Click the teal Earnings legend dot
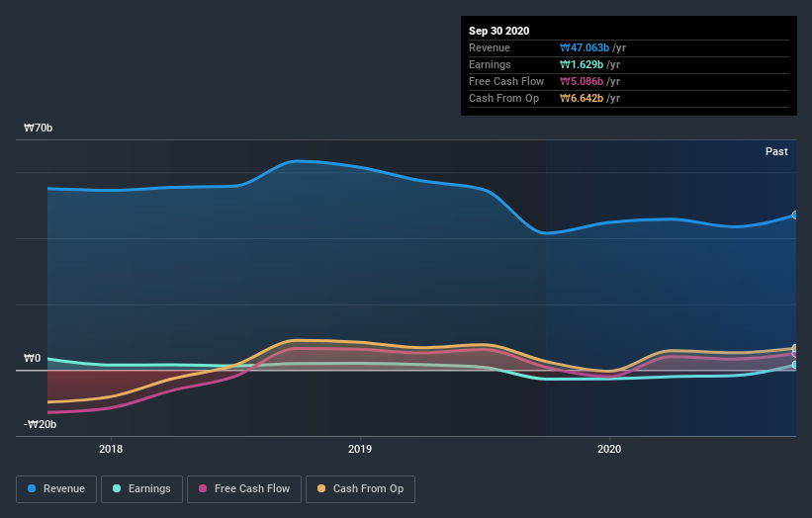Image resolution: width=812 pixels, height=518 pixels. tap(117, 488)
